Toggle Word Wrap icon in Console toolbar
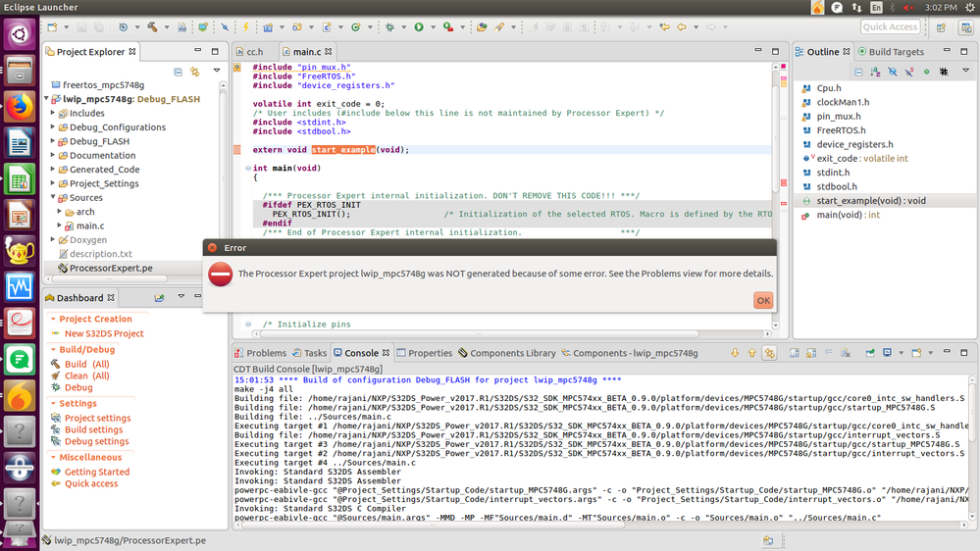The width and height of the screenshot is (980, 551). (x=828, y=353)
